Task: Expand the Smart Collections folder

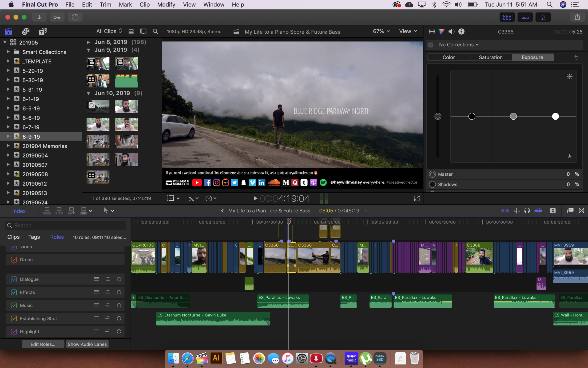Action: pos(8,52)
